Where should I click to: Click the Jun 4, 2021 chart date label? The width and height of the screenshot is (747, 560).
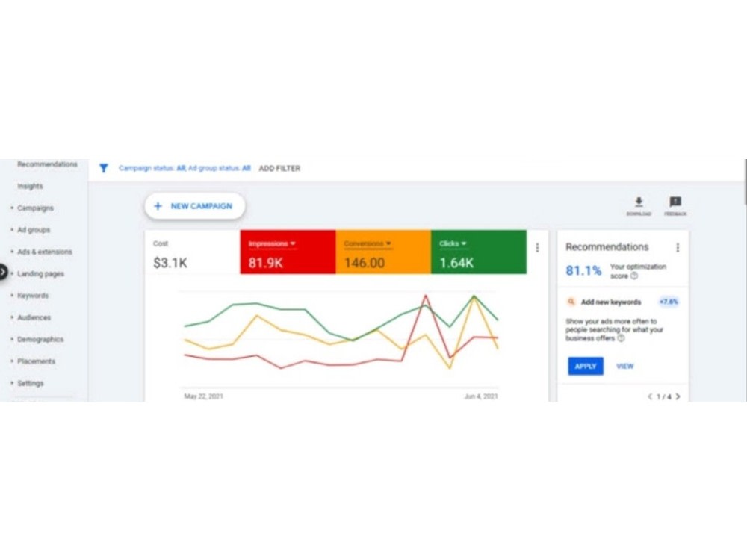(481, 396)
